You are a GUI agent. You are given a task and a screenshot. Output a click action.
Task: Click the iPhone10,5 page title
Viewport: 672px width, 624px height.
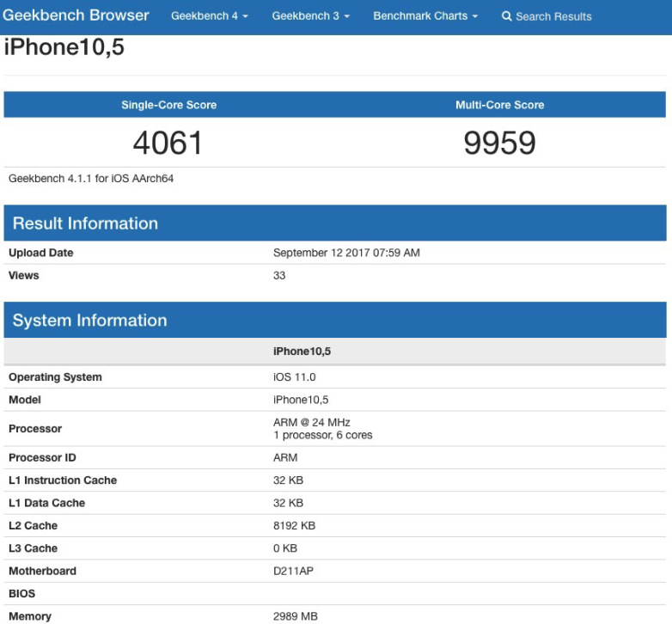pyautogui.click(x=64, y=47)
